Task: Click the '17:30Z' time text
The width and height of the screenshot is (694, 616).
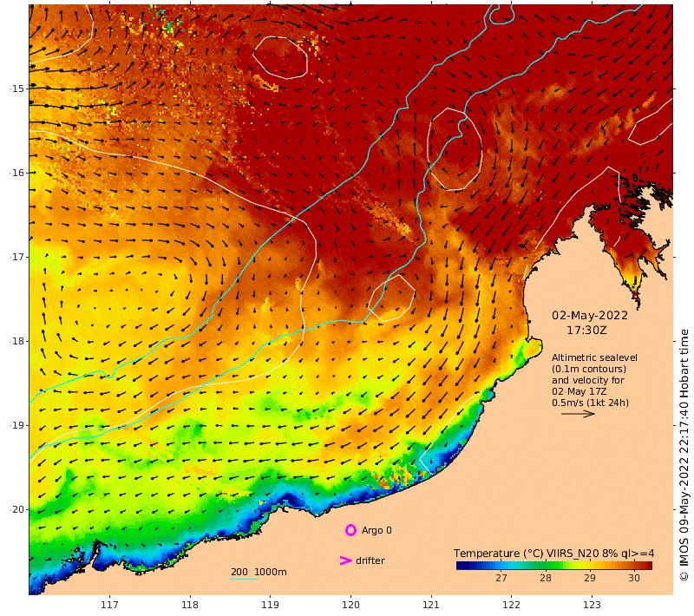Action: click(x=586, y=331)
